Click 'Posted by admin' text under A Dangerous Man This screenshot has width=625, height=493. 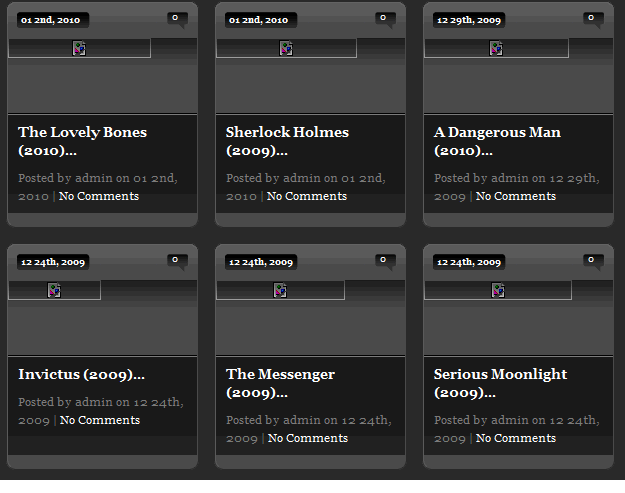point(482,178)
